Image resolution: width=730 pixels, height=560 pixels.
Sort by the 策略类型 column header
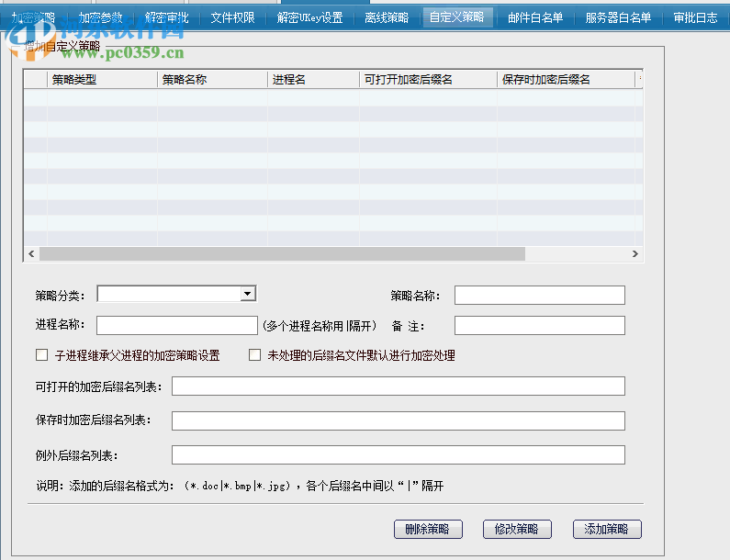(x=102, y=80)
